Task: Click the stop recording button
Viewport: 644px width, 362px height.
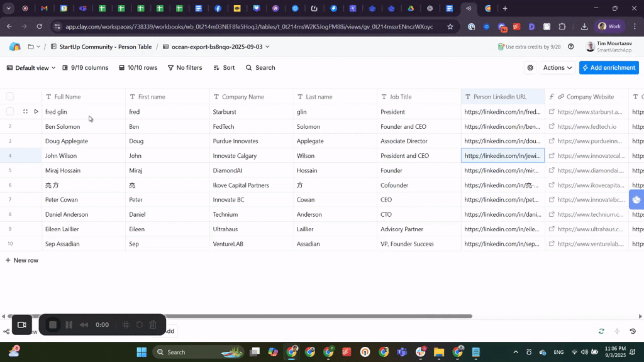Action: point(53,325)
